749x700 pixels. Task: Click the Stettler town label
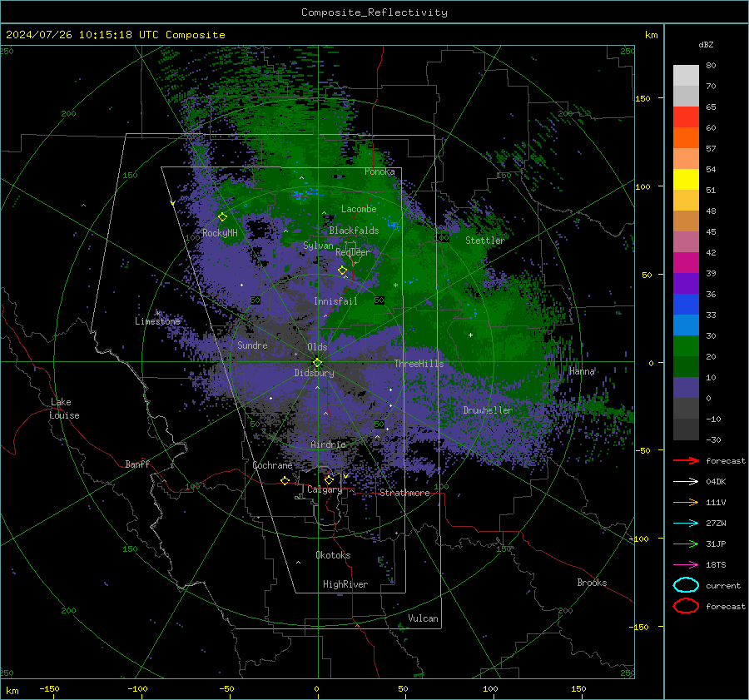point(485,241)
